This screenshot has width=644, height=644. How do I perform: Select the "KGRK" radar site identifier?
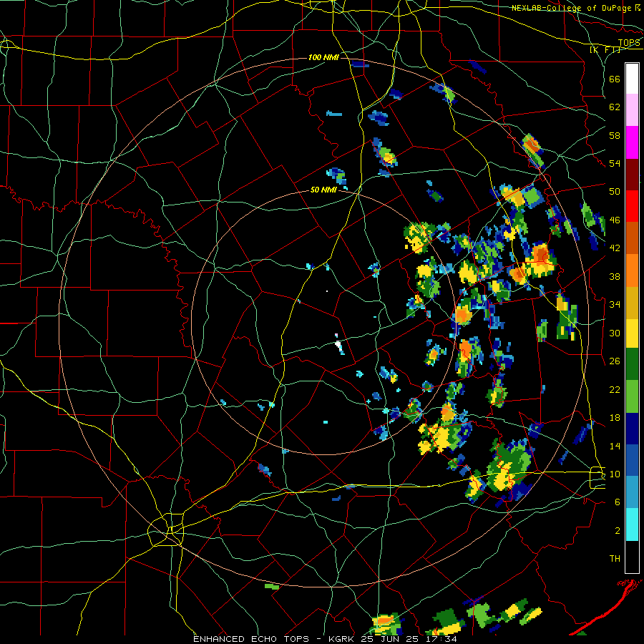coord(342,639)
